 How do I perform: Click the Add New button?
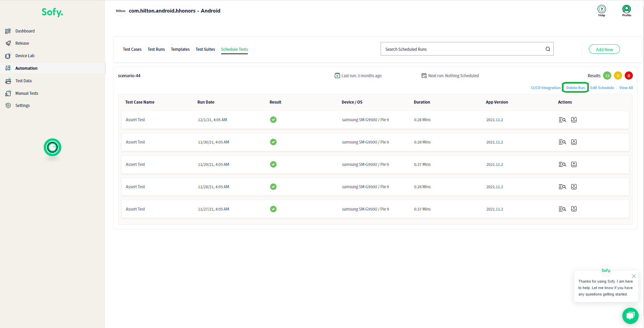(604, 49)
